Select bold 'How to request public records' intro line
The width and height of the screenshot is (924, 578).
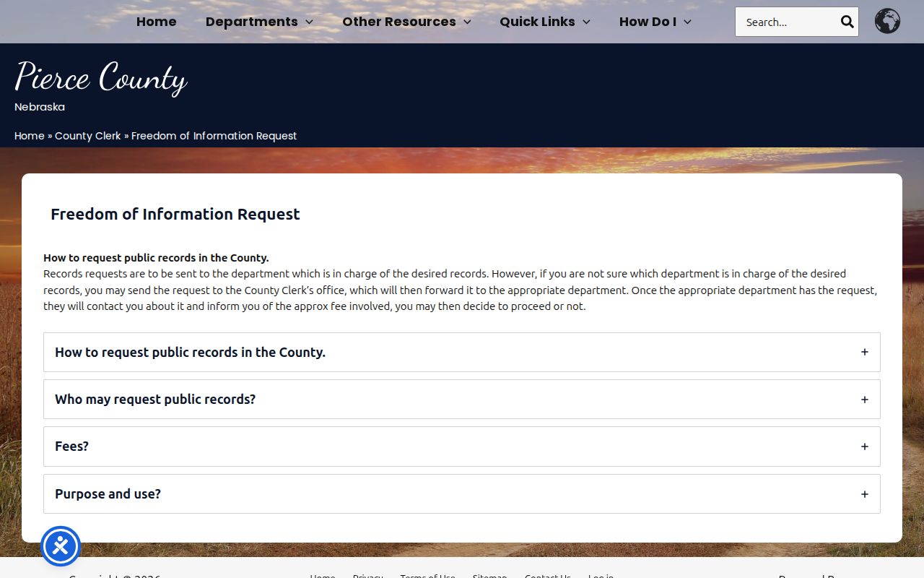156,258
